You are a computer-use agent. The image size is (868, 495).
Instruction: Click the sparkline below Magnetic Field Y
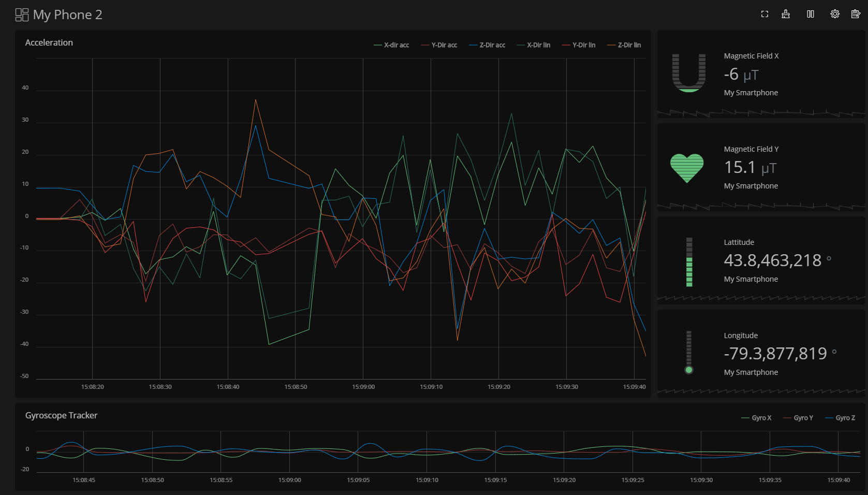coord(761,206)
